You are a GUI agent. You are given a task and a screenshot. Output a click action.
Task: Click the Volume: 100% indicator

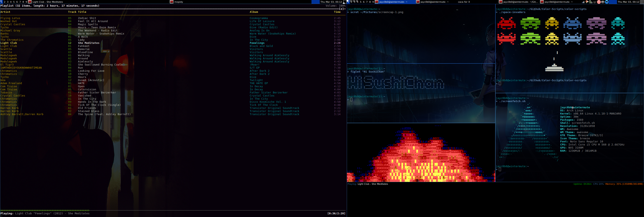pyautogui.click(x=335, y=6)
